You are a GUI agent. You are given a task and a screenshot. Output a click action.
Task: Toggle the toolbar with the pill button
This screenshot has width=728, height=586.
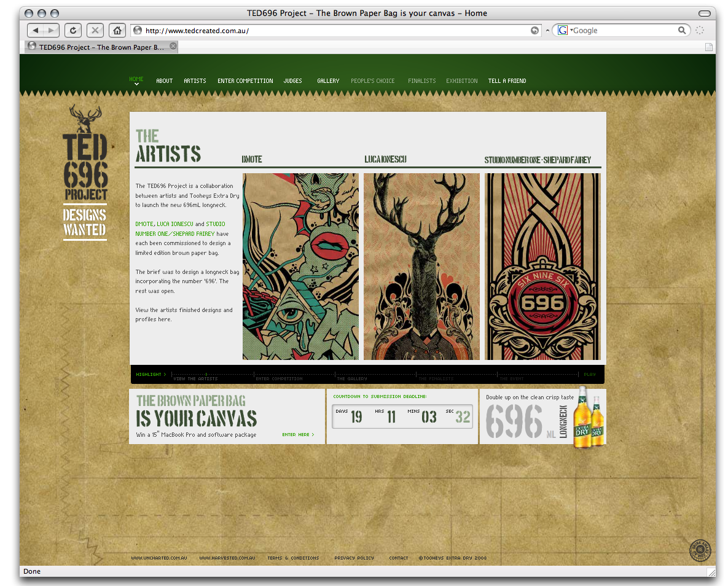coord(704,14)
